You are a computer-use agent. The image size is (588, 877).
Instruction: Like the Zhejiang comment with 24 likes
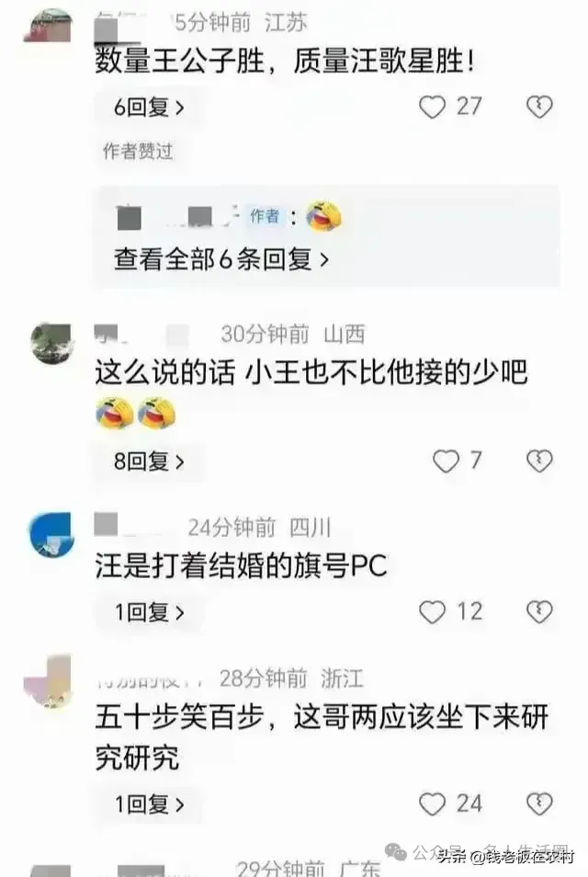(x=432, y=804)
